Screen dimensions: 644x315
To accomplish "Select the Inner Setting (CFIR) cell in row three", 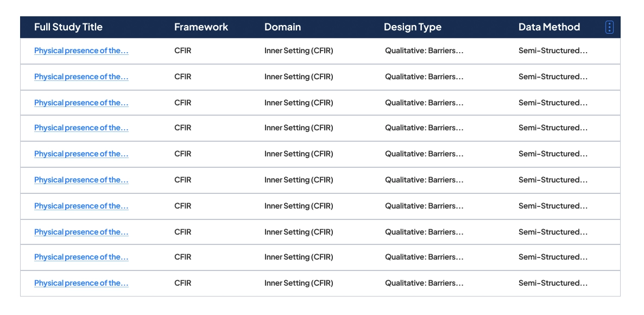I will [298, 103].
